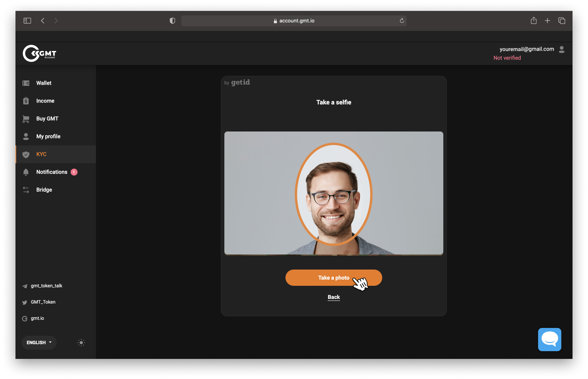Click the Back link
588x379 pixels.
click(334, 297)
